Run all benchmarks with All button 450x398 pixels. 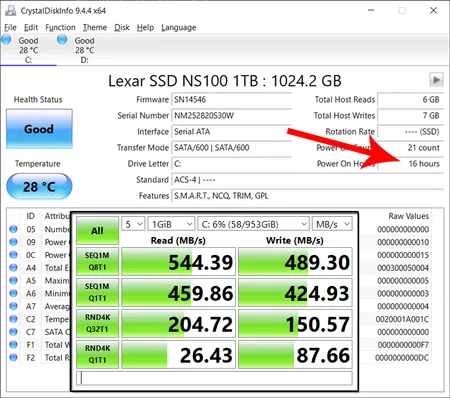coord(97,231)
